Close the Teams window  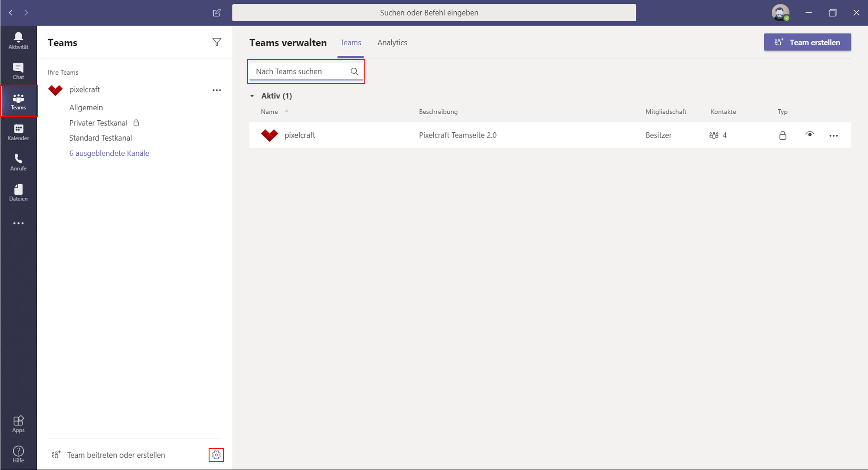[856, 13]
